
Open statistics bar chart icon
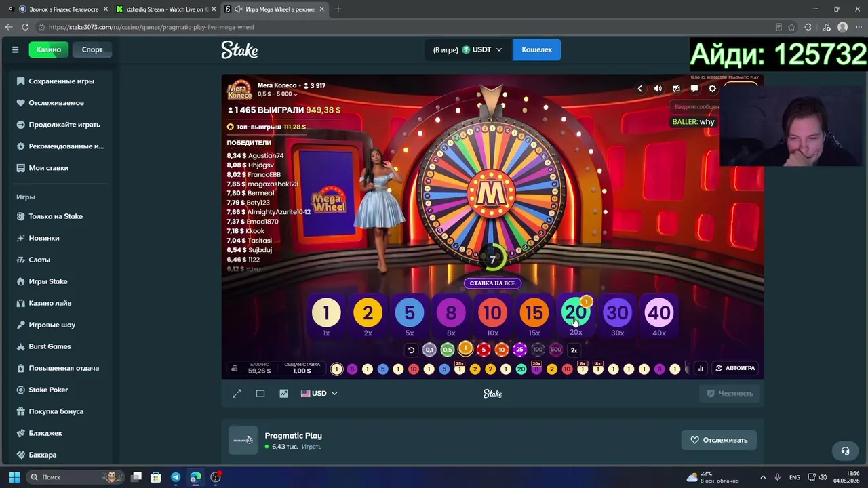tap(701, 368)
